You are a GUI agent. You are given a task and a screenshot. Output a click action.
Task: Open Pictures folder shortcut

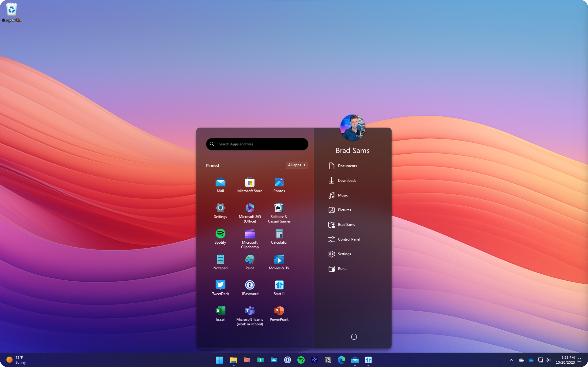click(344, 210)
